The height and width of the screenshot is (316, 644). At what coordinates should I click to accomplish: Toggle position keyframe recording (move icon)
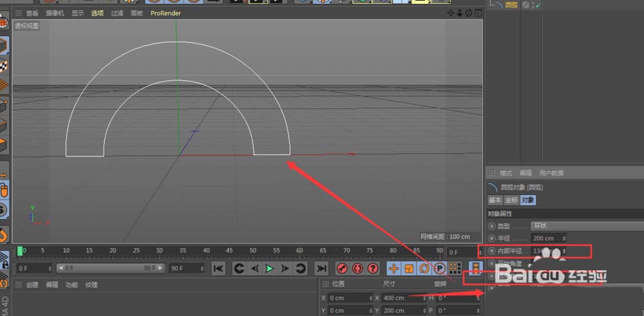coord(393,268)
